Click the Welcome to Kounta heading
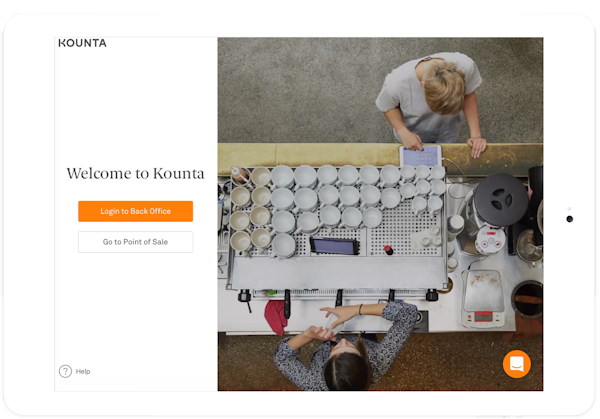This screenshot has width=600, height=419. [135, 174]
